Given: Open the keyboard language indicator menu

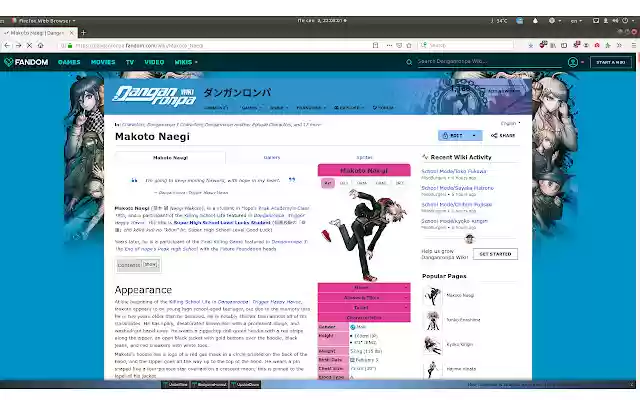Looking at the screenshot, I should pos(576,20).
